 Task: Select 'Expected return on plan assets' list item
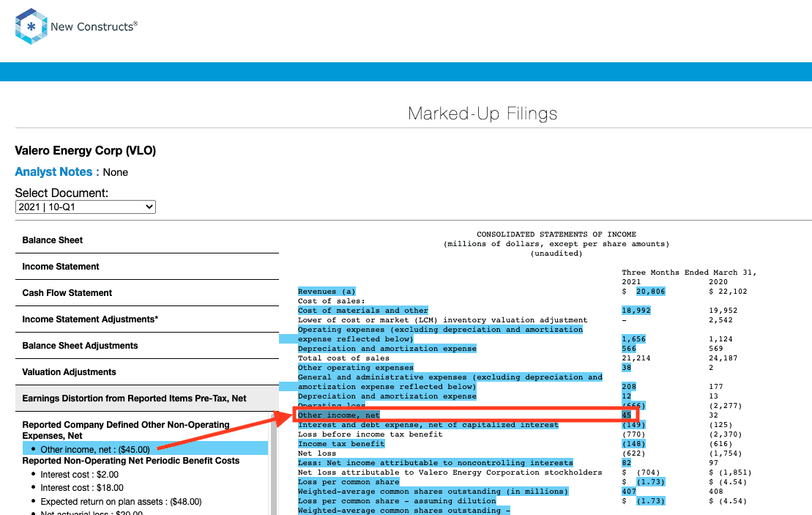[x=121, y=502]
